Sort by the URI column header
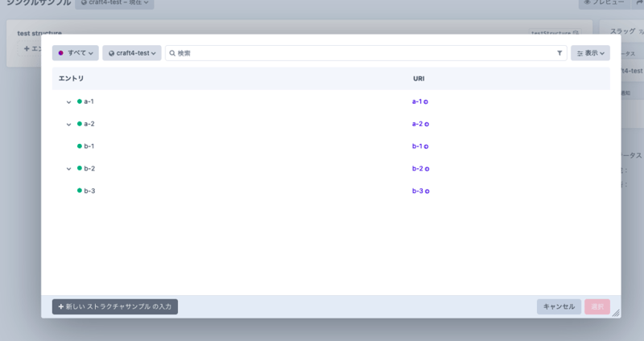The image size is (644, 341). point(419,79)
